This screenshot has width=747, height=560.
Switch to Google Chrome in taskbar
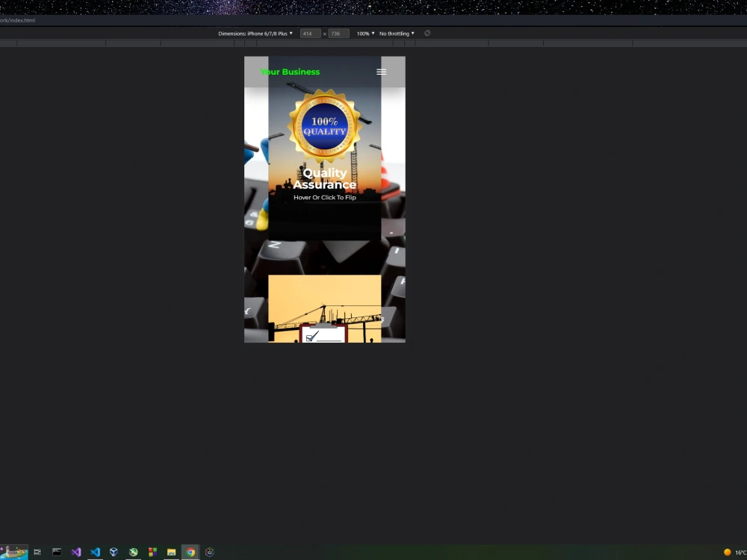point(190,552)
